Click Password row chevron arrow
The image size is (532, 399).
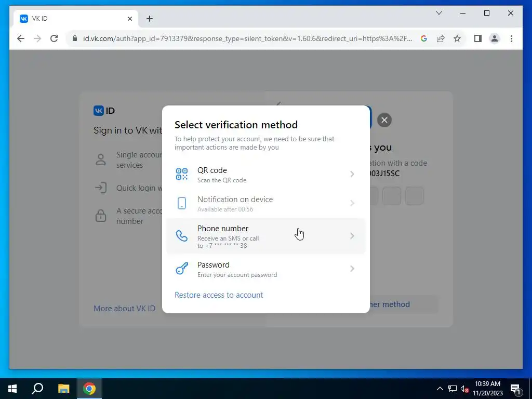point(352,269)
